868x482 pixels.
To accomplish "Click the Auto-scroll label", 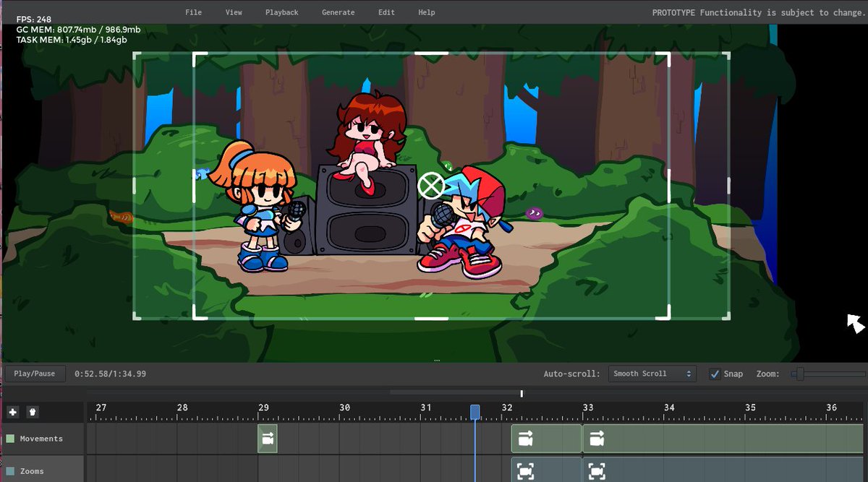I will tap(572, 374).
